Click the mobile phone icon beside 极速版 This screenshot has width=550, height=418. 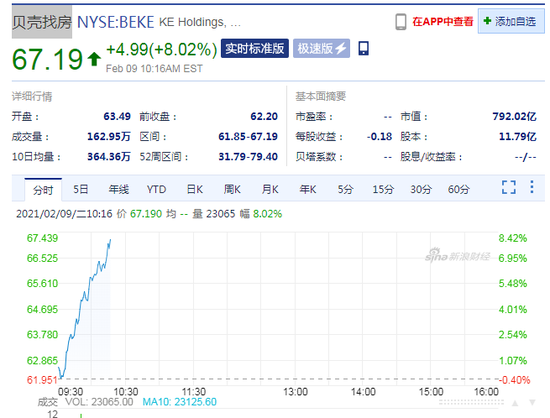click(363, 48)
